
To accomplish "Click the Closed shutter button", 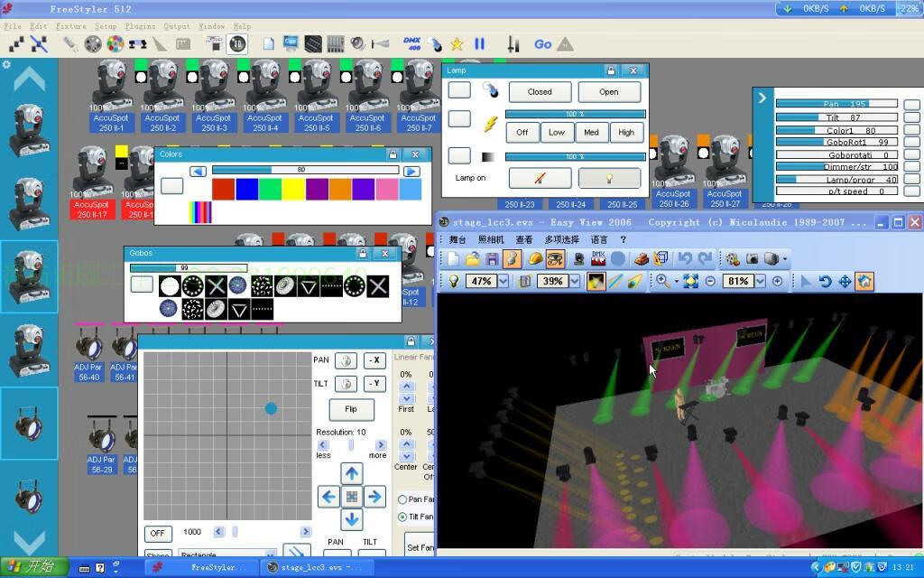I will (540, 91).
